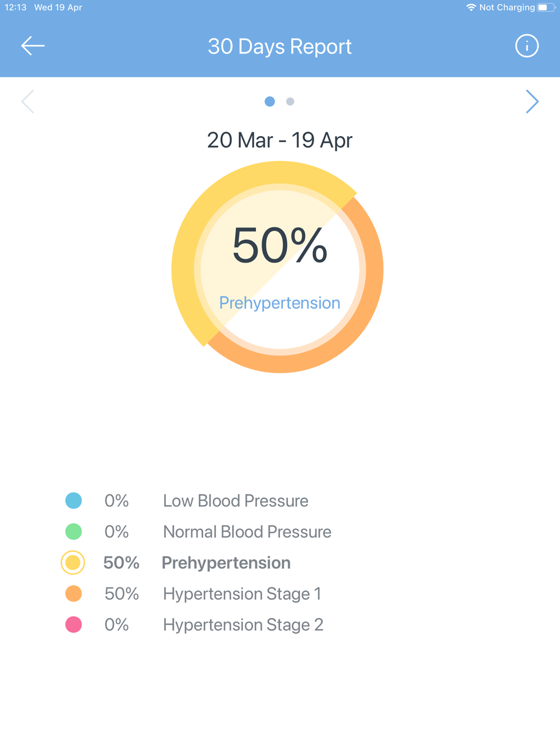Tap the Hypertension Stage 1 label
The height and width of the screenshot is (747, 560).
242,594
